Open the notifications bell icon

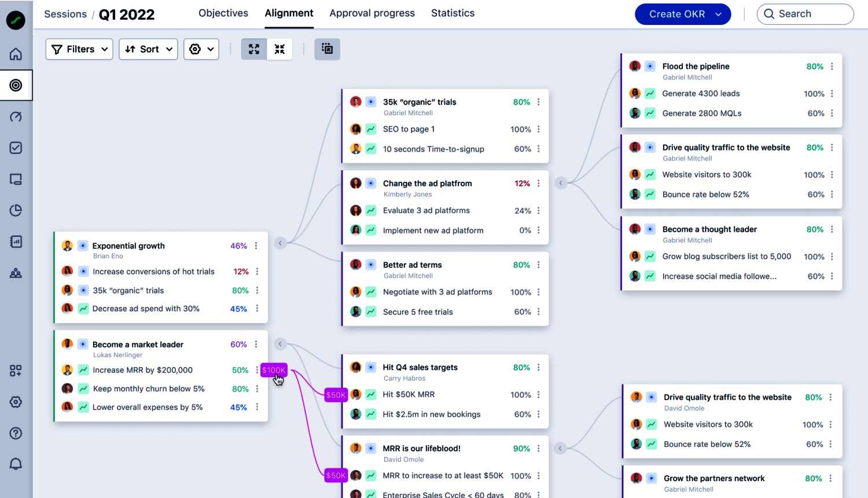point(16,463)
